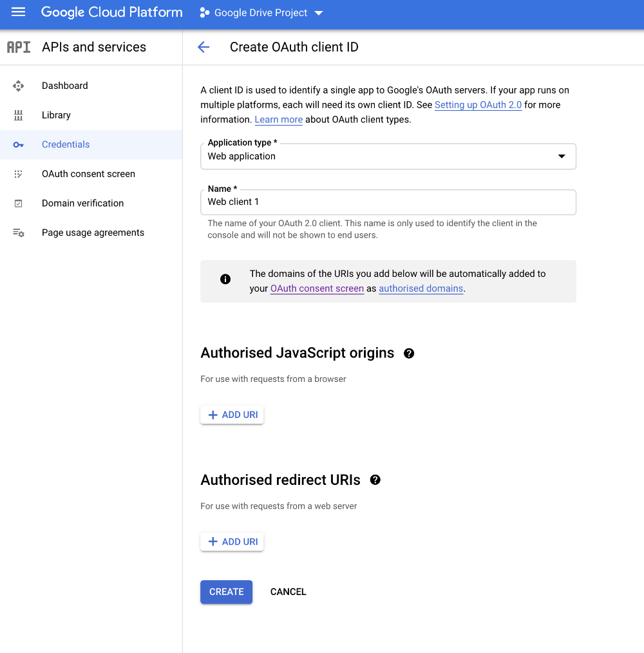Click the blue CREATE button
644x653 pixels.
pyautogui.click(x=226, y=592)
